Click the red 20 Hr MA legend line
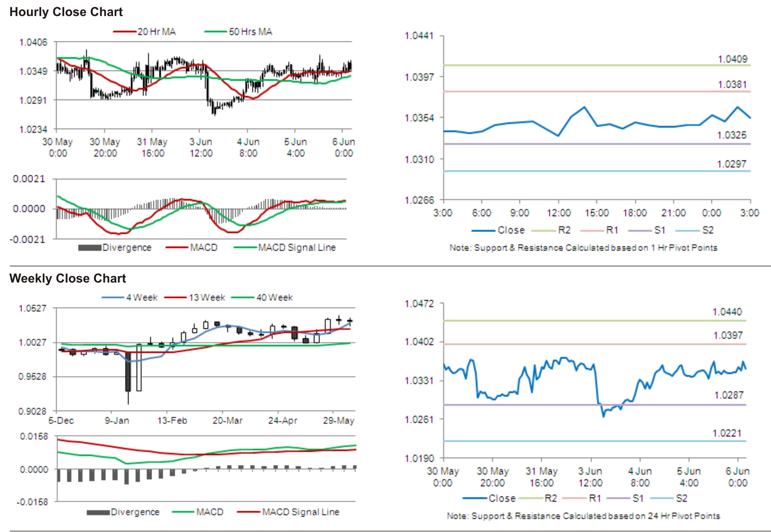Viewport: 771px width, 532px height. [125, 32]
